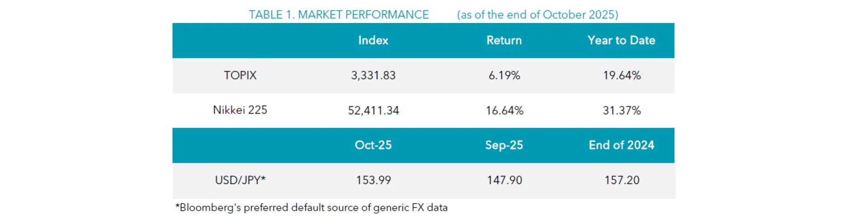This screenshot has width=868, height=218.
Task: Click the Nikkei 225 row label
Action: point(240,110)
